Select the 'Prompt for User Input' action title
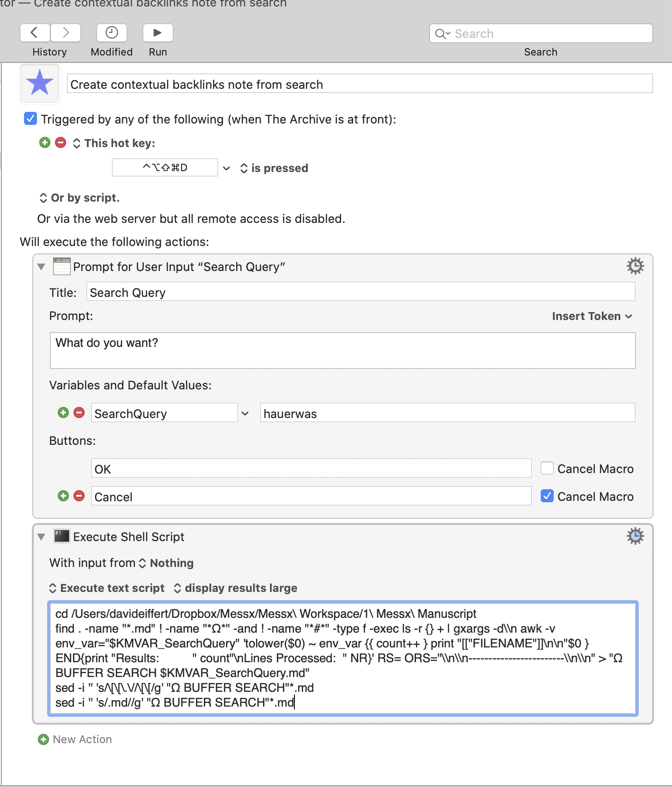The width and height of the screenshot is (672, 788). pos(179,267)
